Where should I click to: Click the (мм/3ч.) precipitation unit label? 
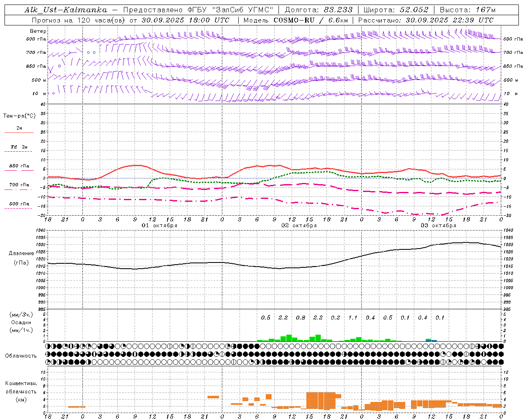coord(21,315)
